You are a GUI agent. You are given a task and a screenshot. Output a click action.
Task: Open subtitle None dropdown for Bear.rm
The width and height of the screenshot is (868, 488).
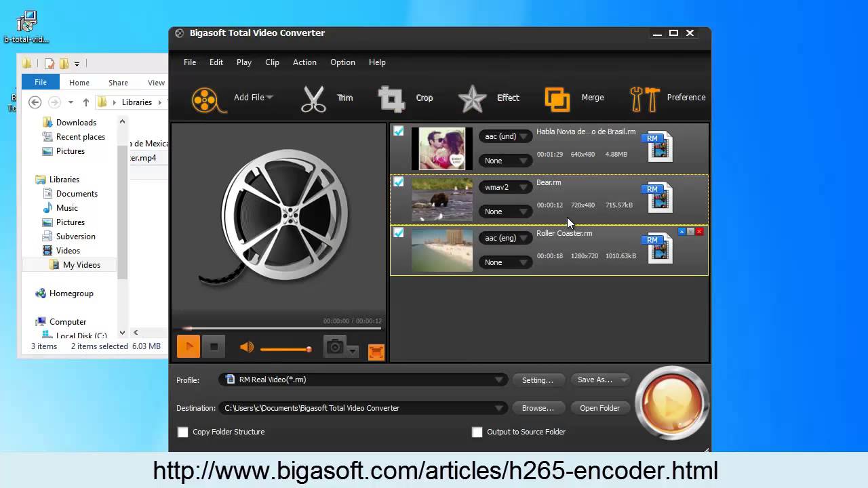(x=506, y=211)
